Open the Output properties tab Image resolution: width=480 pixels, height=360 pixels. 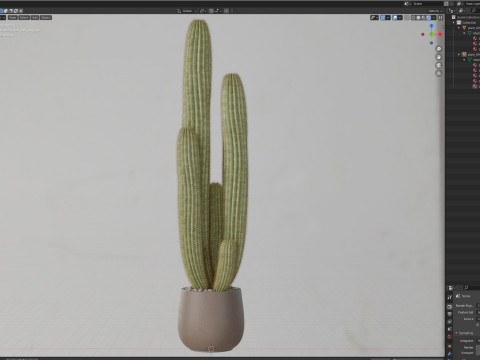450,314
